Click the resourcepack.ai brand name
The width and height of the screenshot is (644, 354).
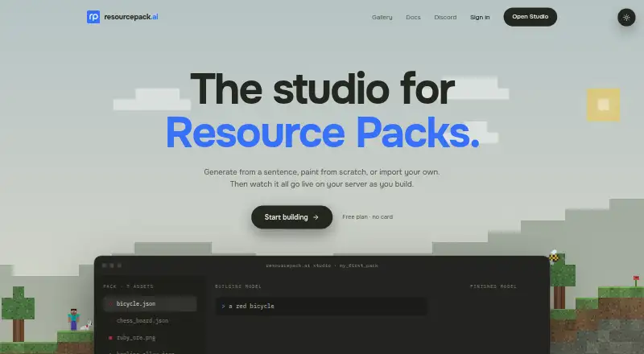pyautogui.click(x=131, y=17)
